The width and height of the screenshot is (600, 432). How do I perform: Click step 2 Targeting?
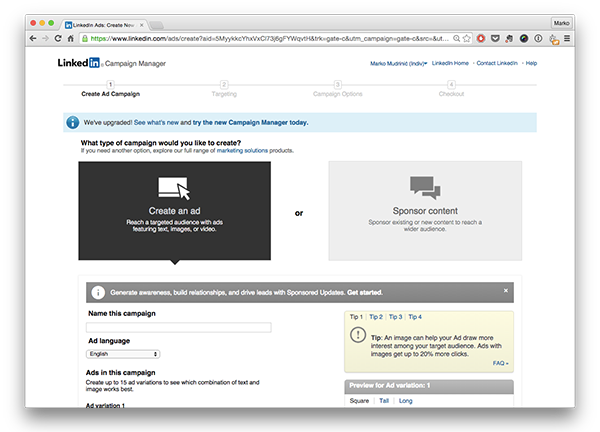224,90
